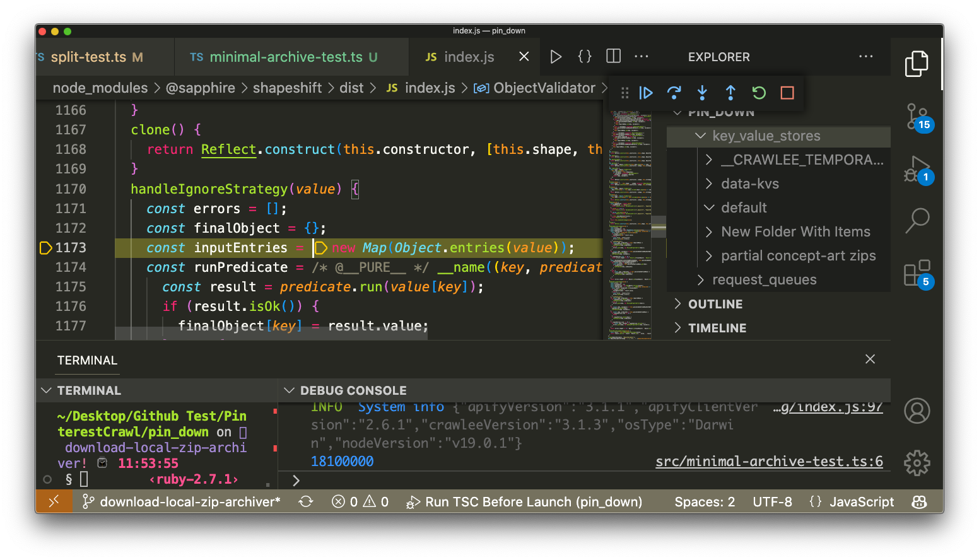This screenshot has height=560, width=979.
Task: Click EXPLORER panel title
Action: pyautogui.click(x=719, y=57)
